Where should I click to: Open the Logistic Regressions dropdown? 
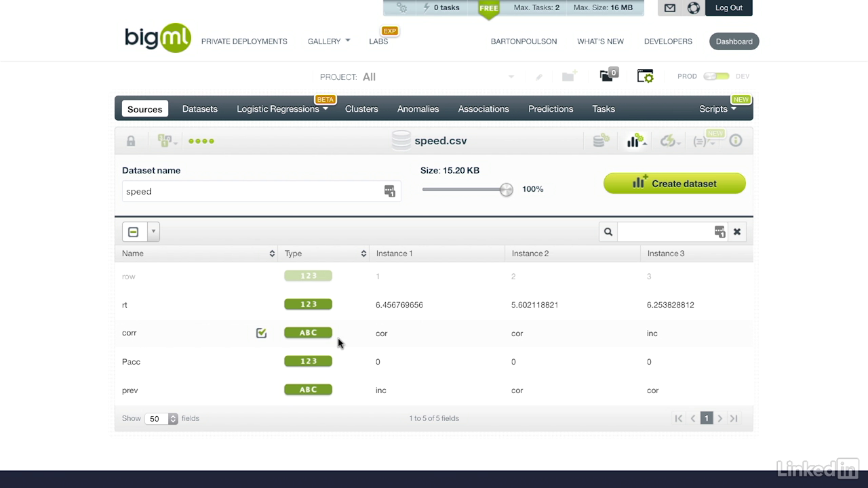(x=282, y=108)
